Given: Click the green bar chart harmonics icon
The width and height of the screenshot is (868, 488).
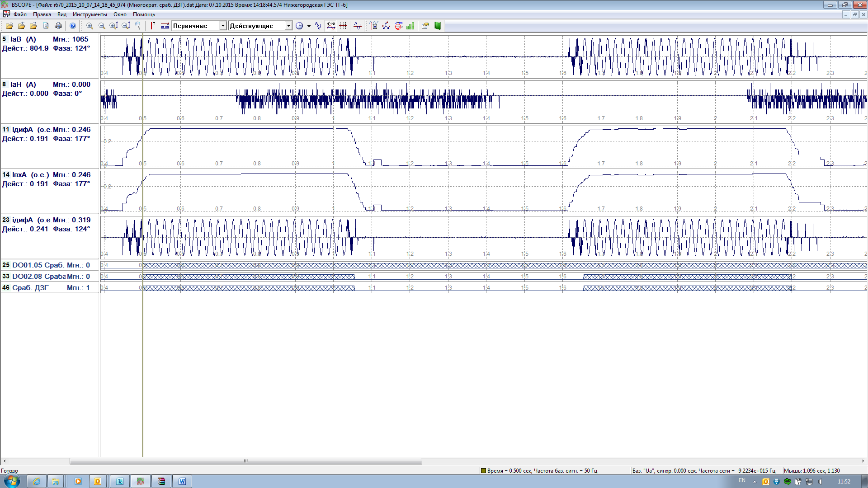Looking at the screenshot, I should 410,26.
